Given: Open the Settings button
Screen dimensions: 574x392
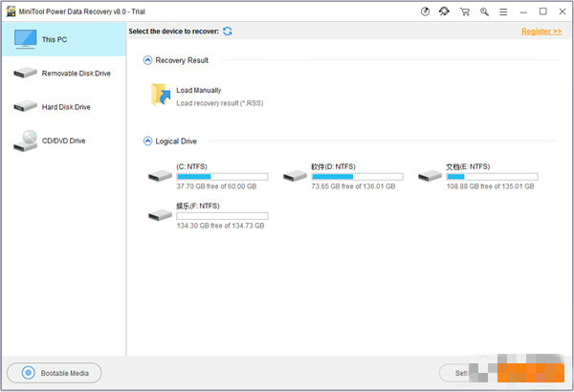Looking at the screenshot, I should coord(461,373).
